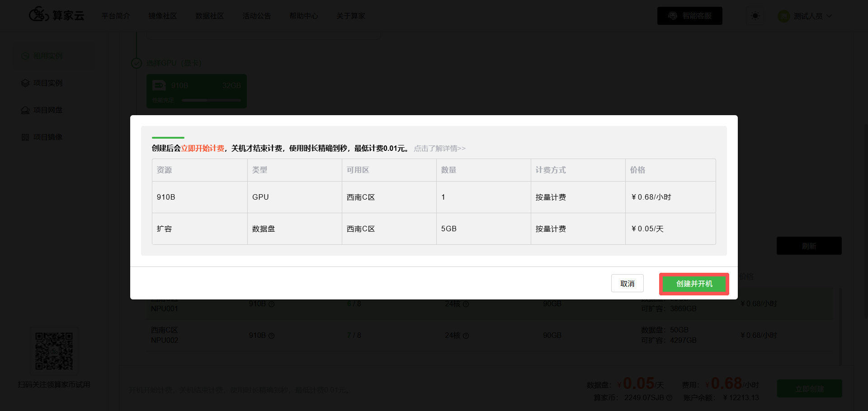Open the 帮助中心 nav item

coord(304,16)
